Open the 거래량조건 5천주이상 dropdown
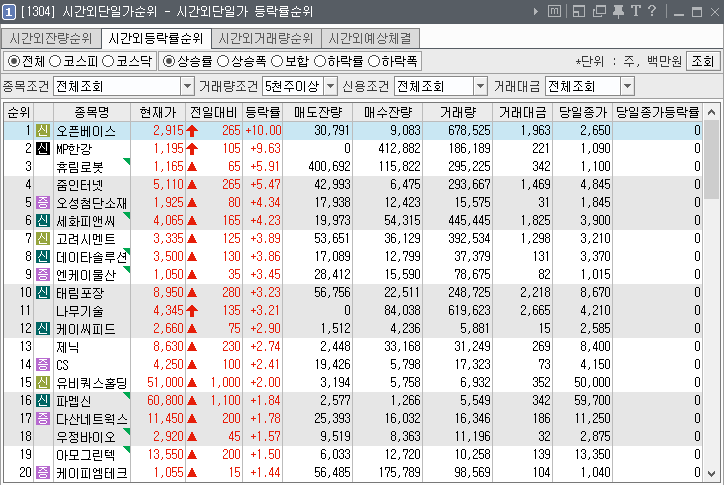724x485 pixels. point(331,86)
